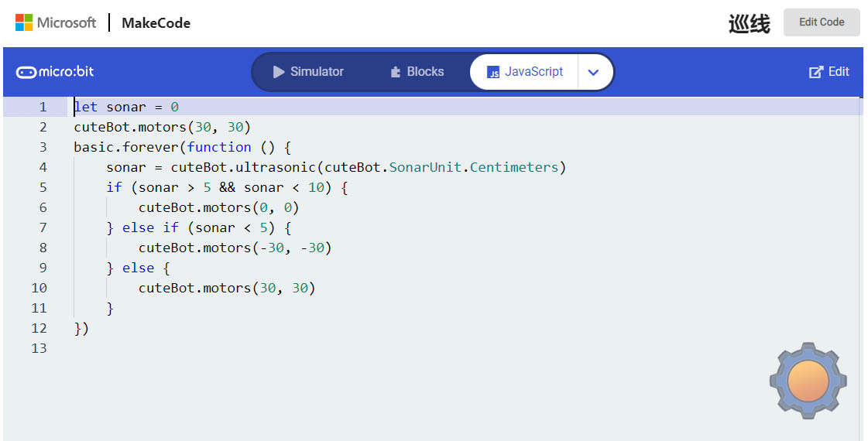The width and height of the screenshot is (868, 441).
Task: Click the Edit Code button
Action: point(822,22)
